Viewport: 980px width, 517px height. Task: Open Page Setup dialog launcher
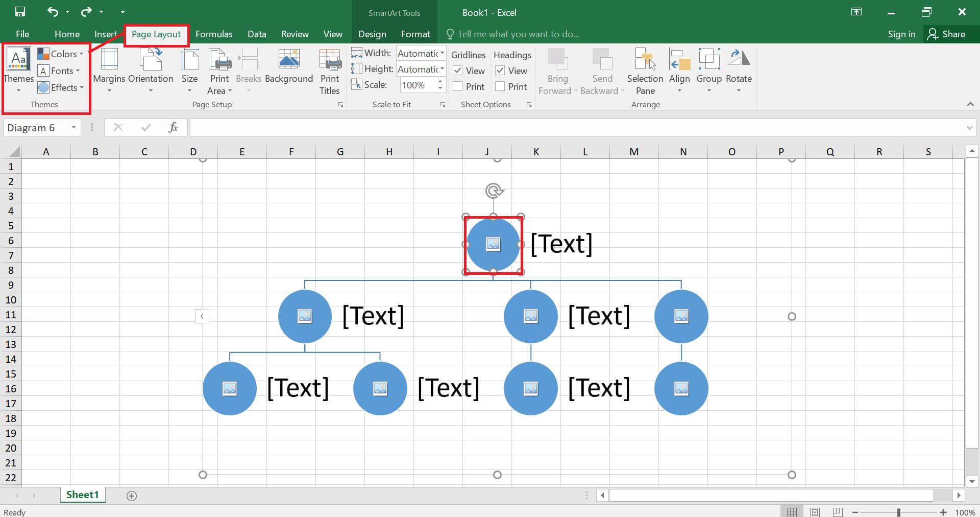340,105
